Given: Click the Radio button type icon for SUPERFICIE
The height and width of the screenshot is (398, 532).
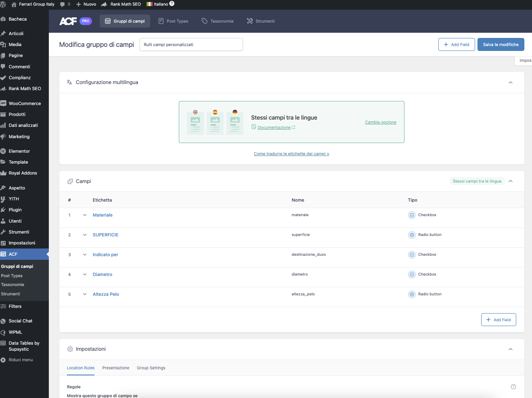Looking at the screenshot, I should tap(412, 235).
